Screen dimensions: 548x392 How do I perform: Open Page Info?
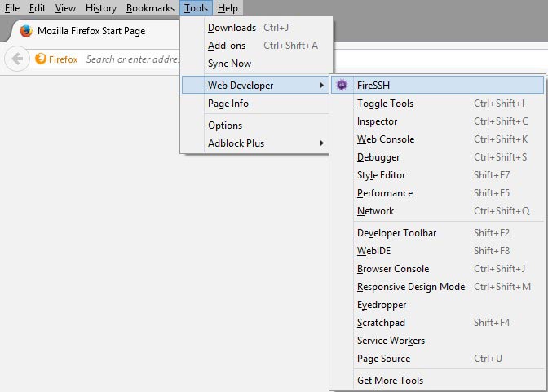coord(228,104)
